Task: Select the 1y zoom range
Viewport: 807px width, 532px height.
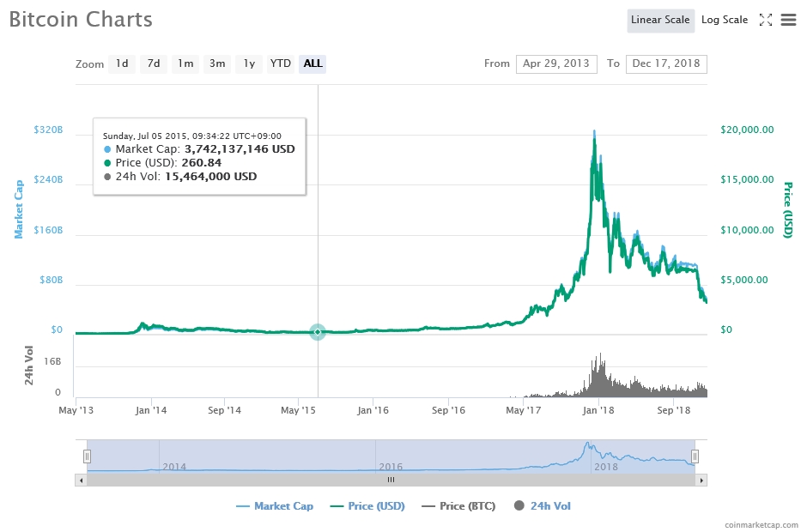Action: 249,63
